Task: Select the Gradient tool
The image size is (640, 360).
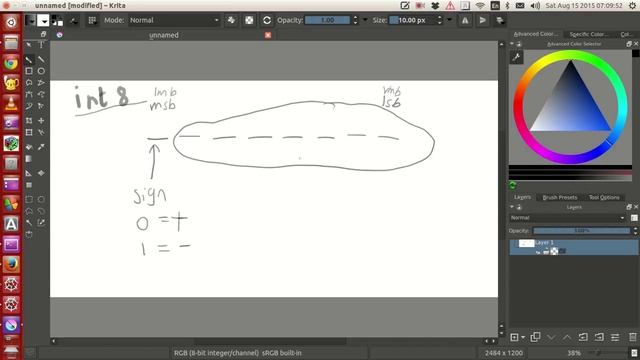Action: [x=29, y=159]
